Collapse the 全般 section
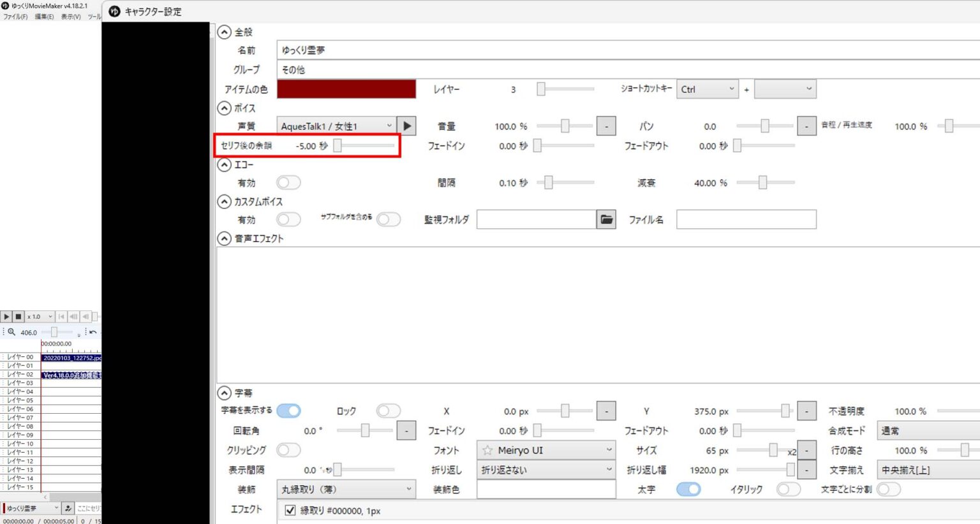980x524 pixels. [224, 32]
